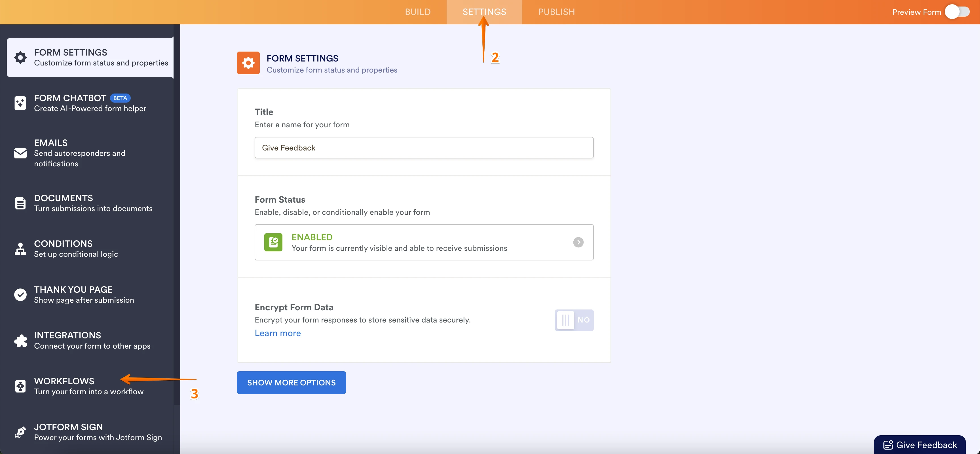The height and width of the screenshot is (454, 980).
Task: Click inside the form Title field
Action: tap(423, 148)
